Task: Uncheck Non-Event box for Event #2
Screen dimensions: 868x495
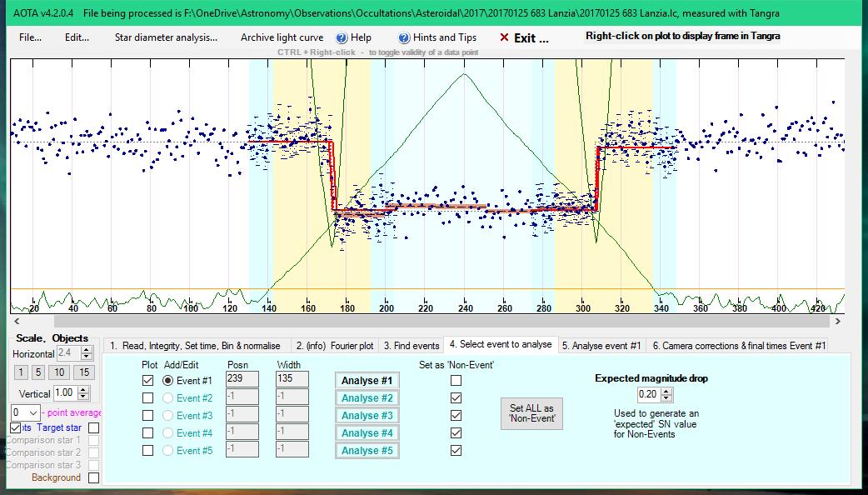Action: pos(456,397)
